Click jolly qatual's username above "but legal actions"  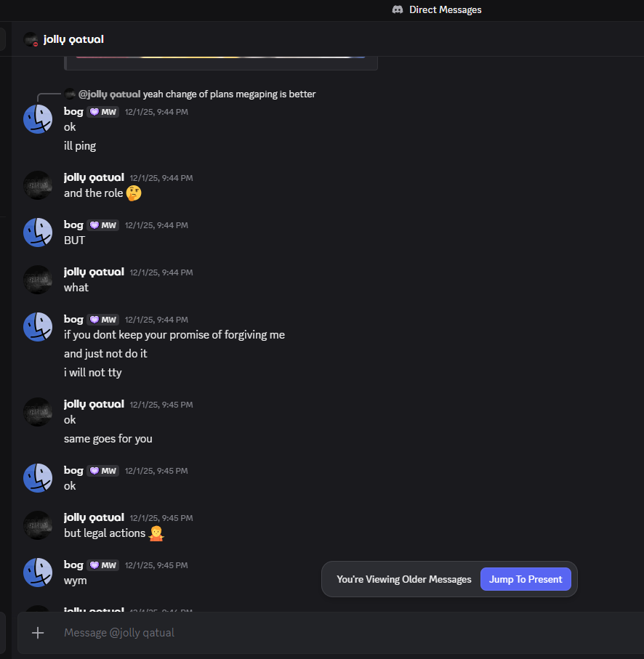[x=94, y=517]
